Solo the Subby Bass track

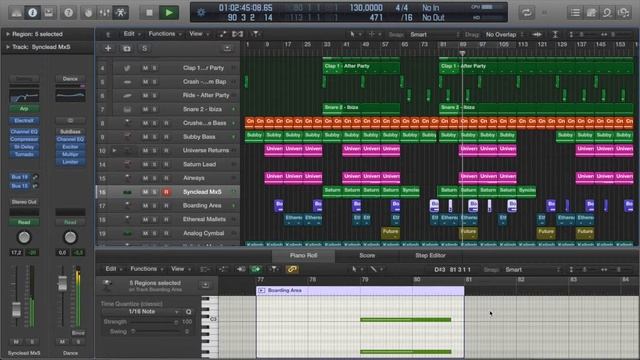click(x=155, y=137)
